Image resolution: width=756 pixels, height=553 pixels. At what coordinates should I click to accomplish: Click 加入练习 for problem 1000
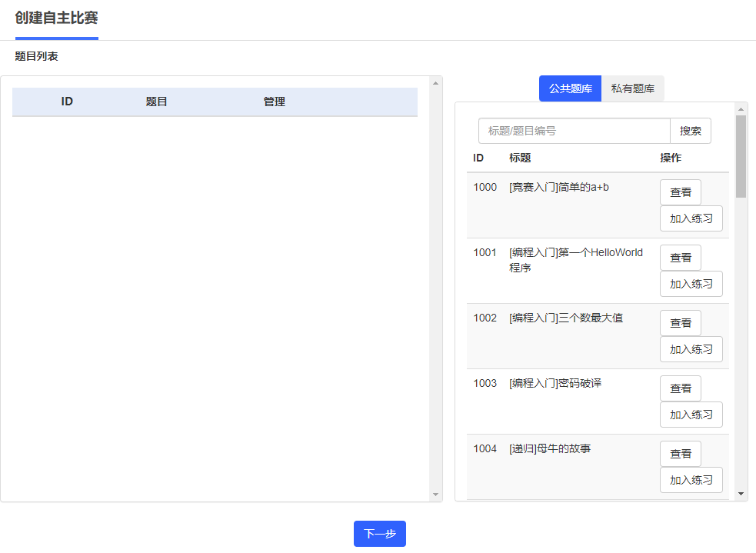(691, 218)
